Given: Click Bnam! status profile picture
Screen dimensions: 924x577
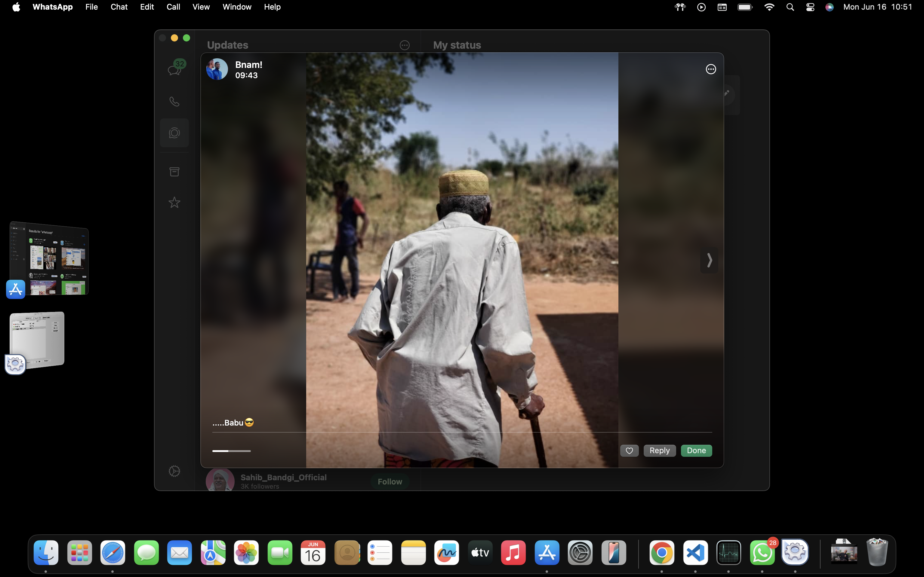Looking at the screenshot, I should pyautogui.click(x=217, y=69).
